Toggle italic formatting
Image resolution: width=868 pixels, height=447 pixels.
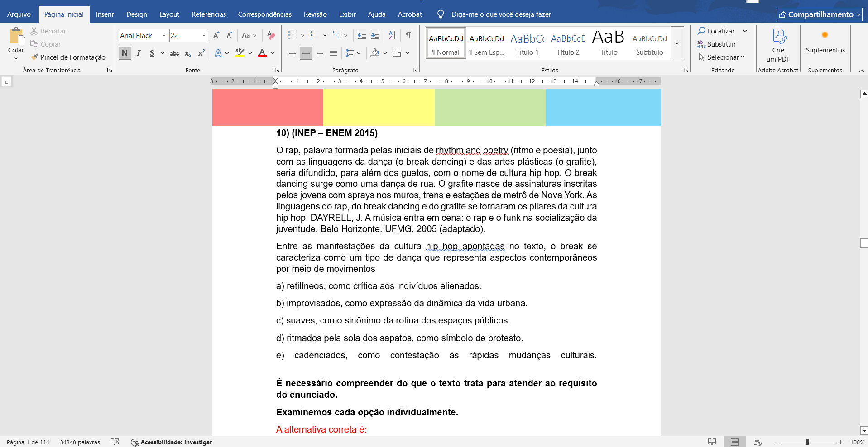139,53
